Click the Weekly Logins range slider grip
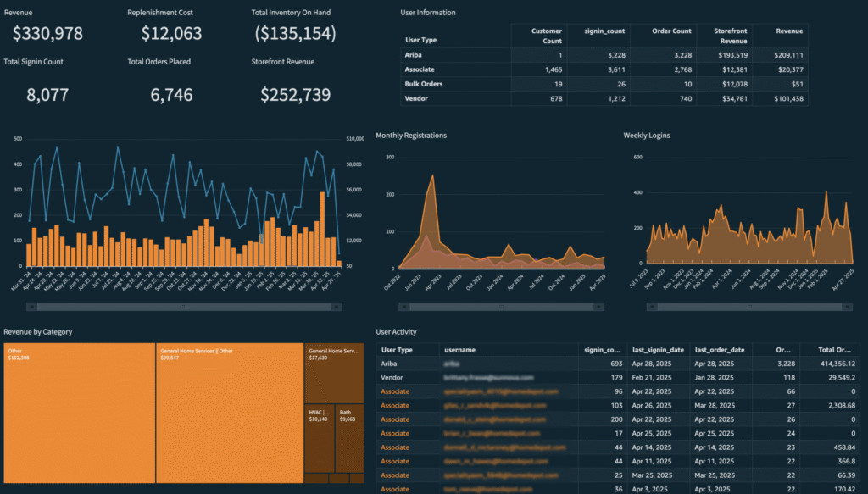This screenshot has width=868, height=494. tap(749, 307)
